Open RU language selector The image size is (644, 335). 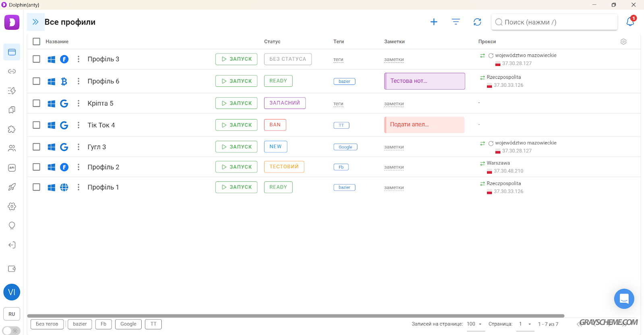tap(12, 314)
